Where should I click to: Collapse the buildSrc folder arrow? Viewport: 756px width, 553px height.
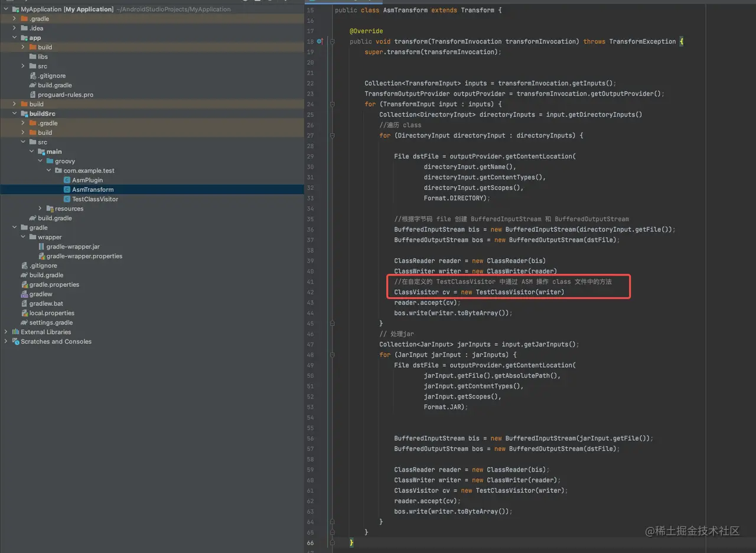pos(15,113)
